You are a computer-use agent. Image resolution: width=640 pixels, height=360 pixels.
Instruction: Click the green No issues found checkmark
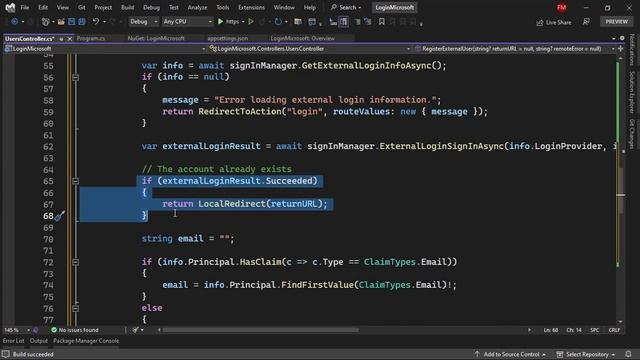pyautogui.click(x=54, y=330)
